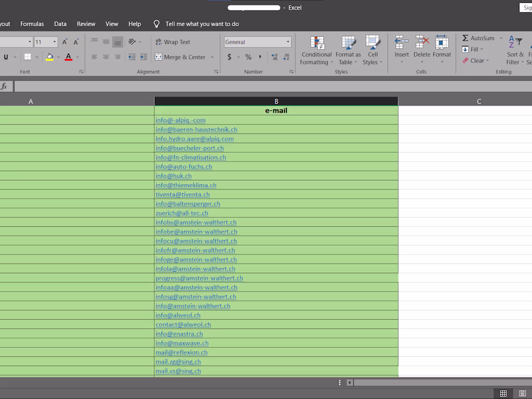Click the Format as Table icon
This screenshot has height=399, width=532.
pos(348,44)
